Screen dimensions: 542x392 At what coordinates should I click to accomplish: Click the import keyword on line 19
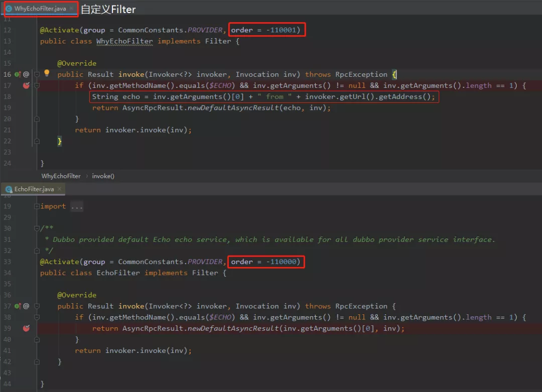coord(53,206)
